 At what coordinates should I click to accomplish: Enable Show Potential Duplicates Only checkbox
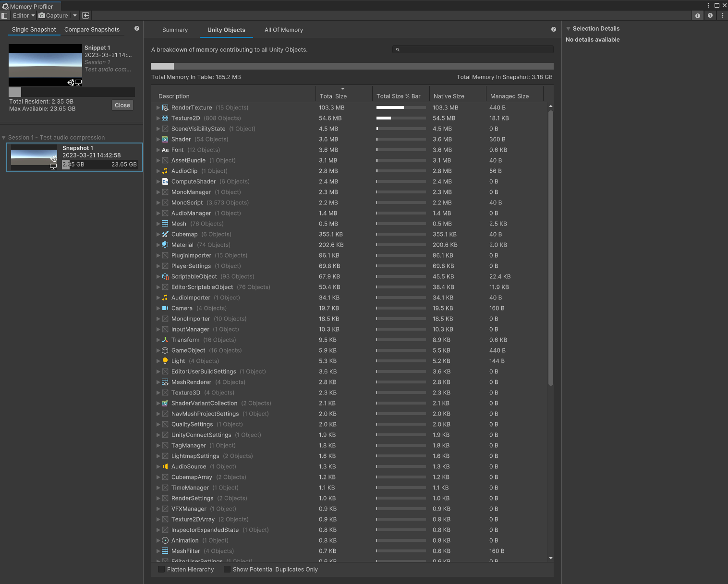tap(227, 570)
